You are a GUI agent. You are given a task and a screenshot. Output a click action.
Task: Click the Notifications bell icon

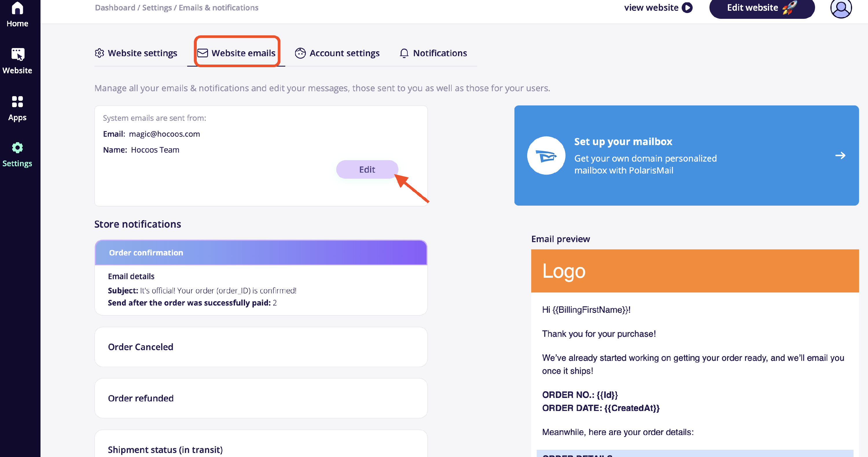(x=404, y=53)
